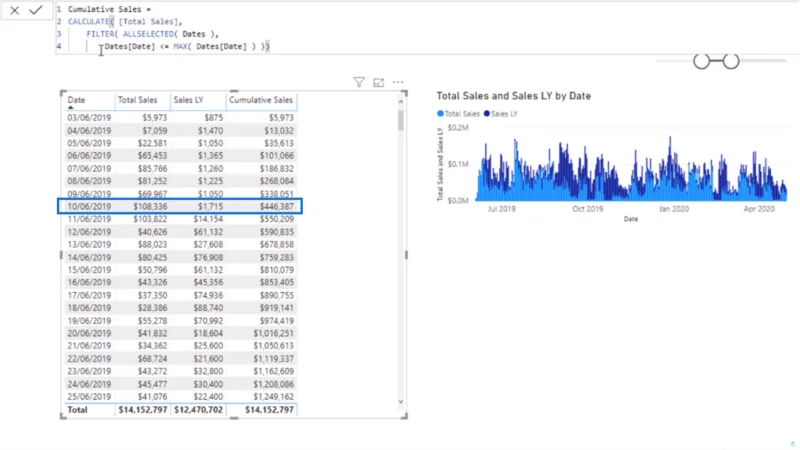Screen dimensions: 800x450
Task: Select the Sales LY value $21,600
Action: point(208,359)
